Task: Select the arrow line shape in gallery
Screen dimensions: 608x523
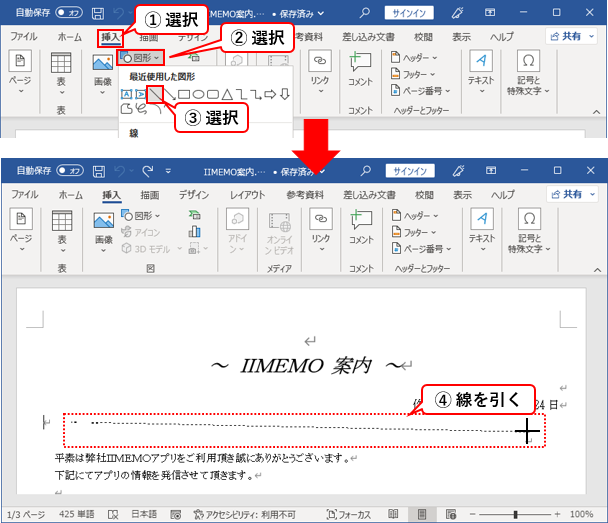Action: pos(169,94)
